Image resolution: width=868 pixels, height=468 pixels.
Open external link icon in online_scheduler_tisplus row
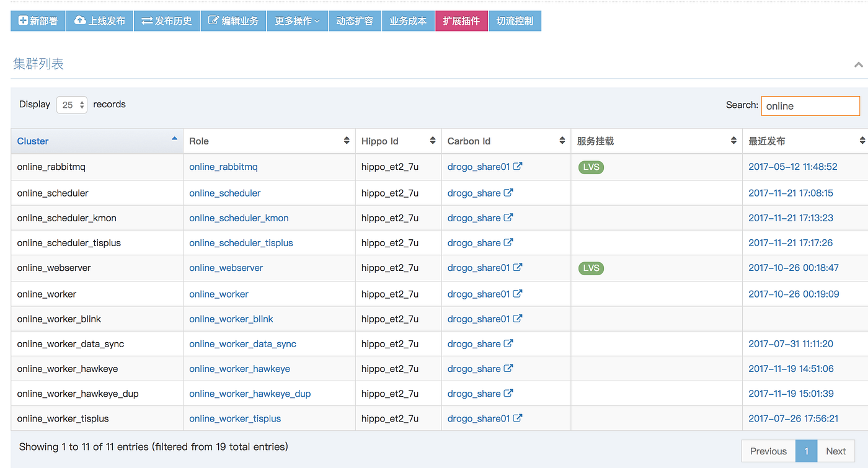point(508,242)
